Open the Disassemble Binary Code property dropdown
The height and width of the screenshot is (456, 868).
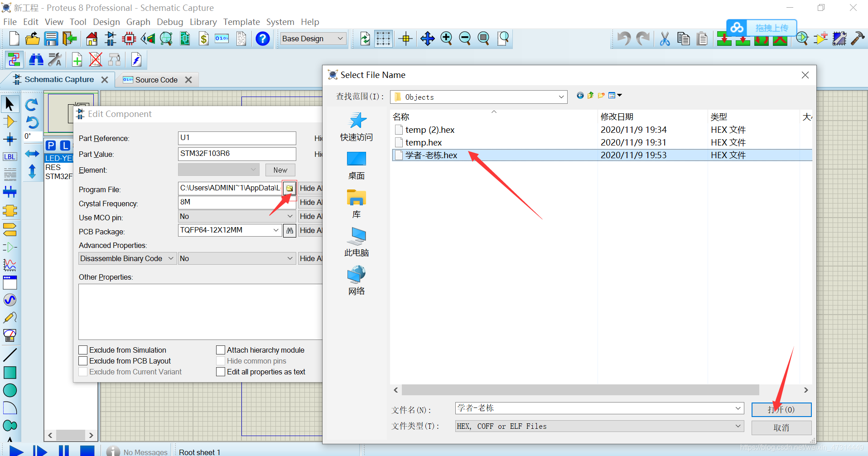127,258
